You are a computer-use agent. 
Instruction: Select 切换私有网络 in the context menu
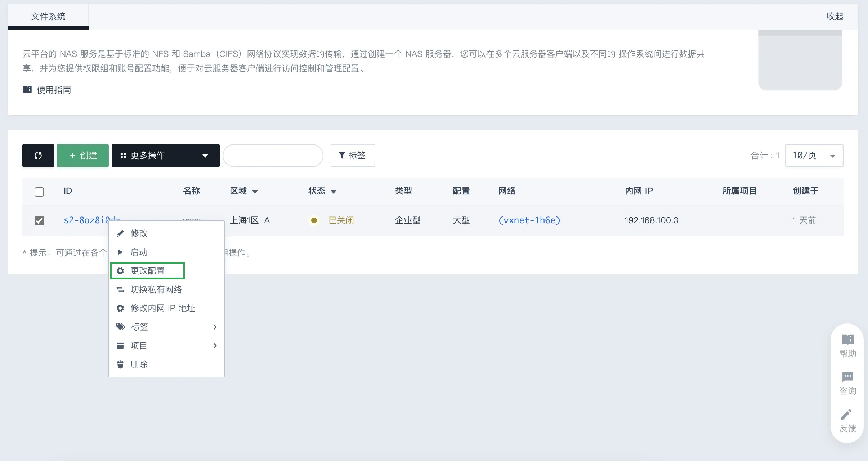coord(166,289)
